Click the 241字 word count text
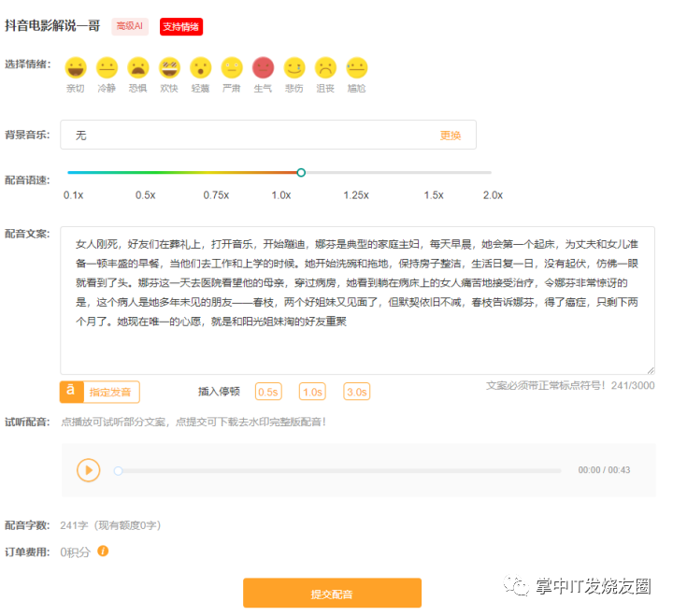Viewport: 673px width, 616px height. [x=74, y=525]
